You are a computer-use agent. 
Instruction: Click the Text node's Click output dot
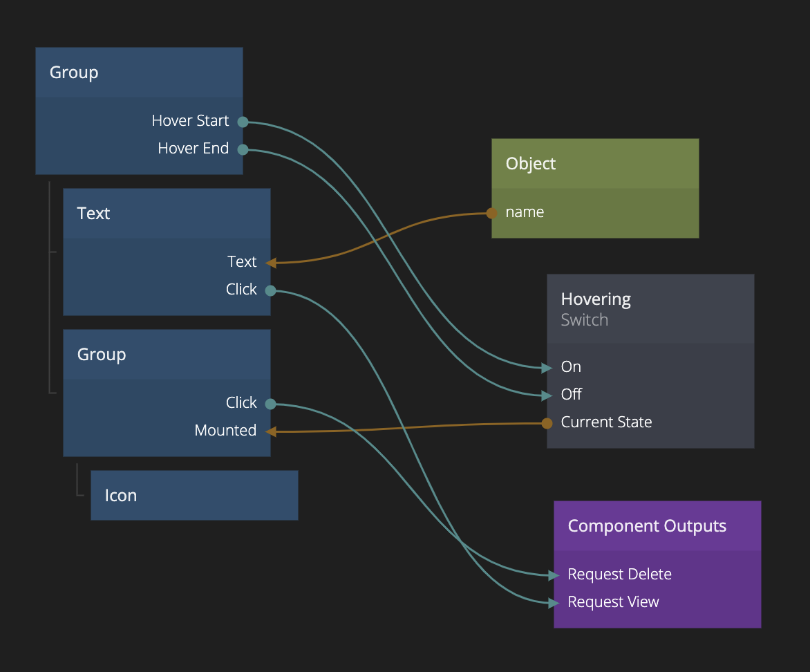[x=270, y=290]
